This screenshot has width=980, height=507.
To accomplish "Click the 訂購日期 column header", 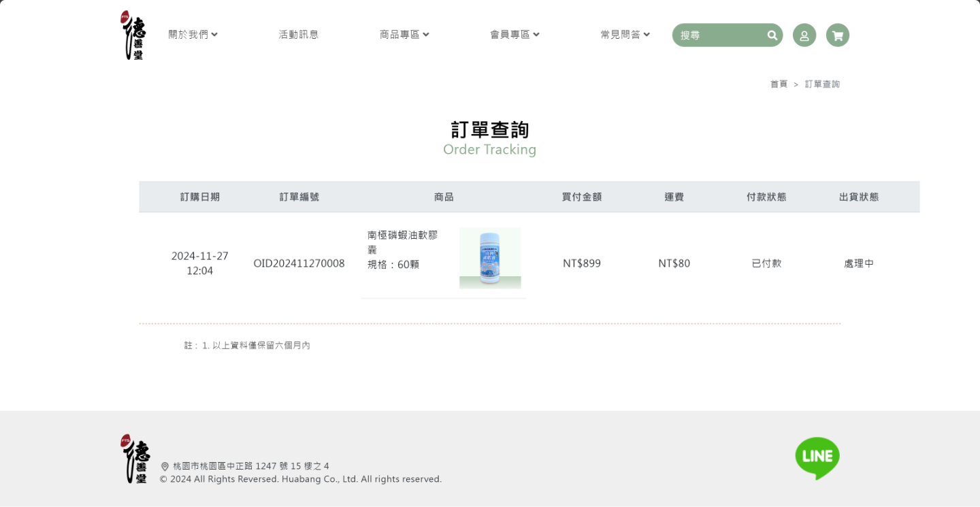I will tap(200, 197).
